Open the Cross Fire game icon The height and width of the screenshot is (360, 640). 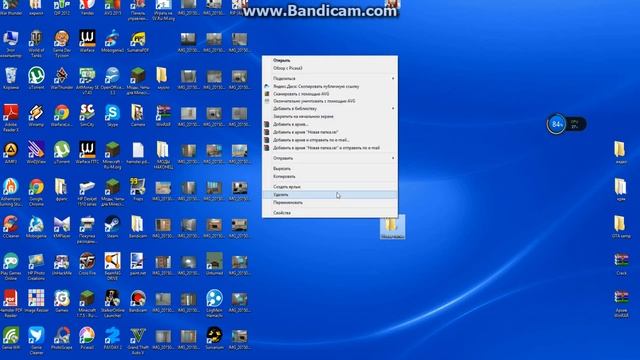[x=87, y=264]
